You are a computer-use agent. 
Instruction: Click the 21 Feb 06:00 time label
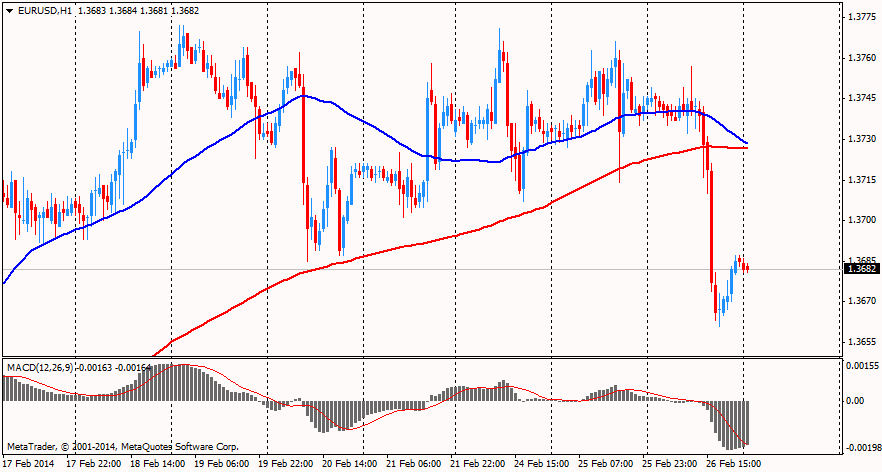click(x=414, y=464)
